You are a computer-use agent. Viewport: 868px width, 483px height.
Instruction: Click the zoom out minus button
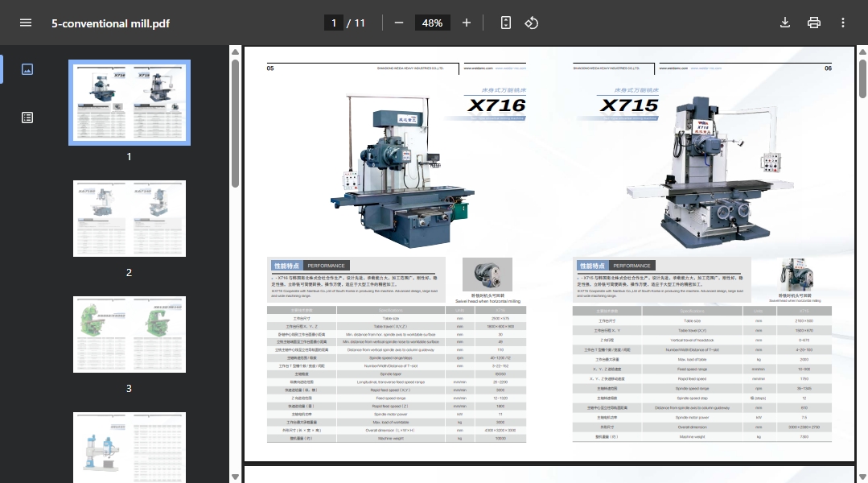(x=399, y=23)
